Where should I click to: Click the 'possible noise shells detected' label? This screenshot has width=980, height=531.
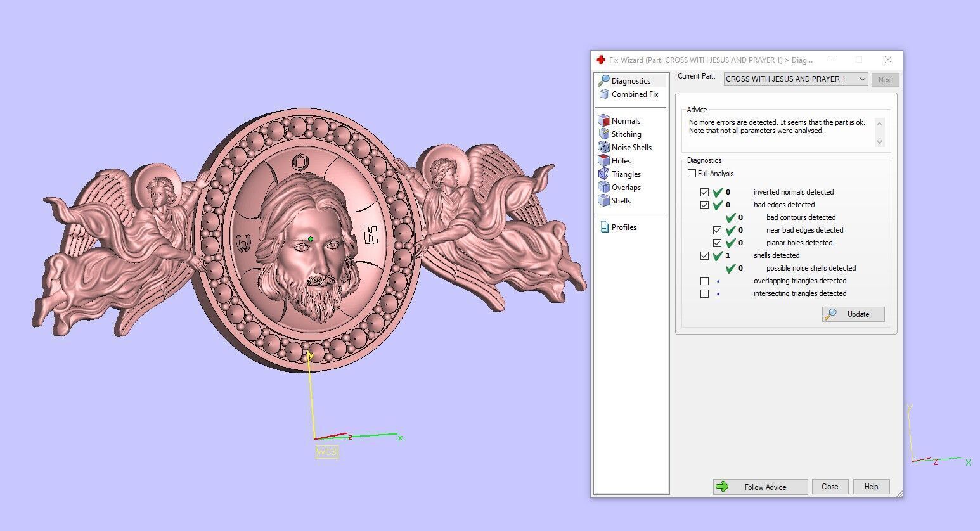(811, 268)
